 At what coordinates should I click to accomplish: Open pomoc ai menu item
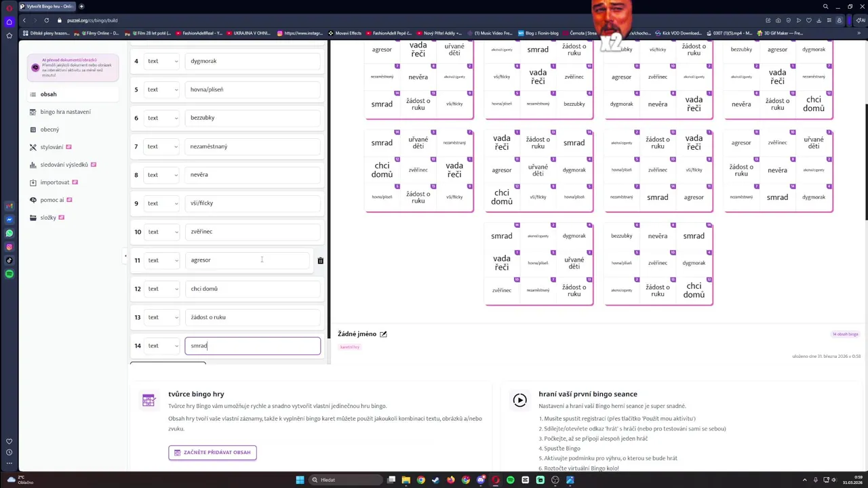[x=52, y=200]
